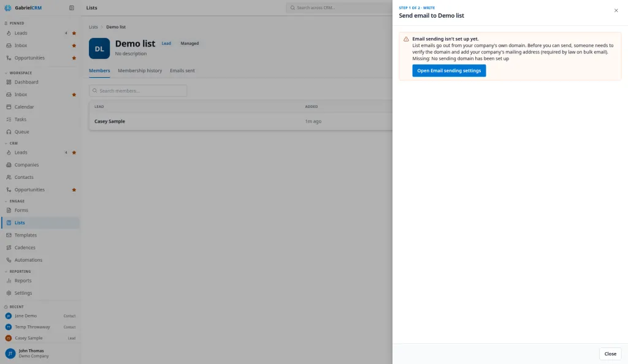Image resolution: width=628 pixels, height=364 pixels.
Task: Collapse the Engage section
Action: point(6,201)
